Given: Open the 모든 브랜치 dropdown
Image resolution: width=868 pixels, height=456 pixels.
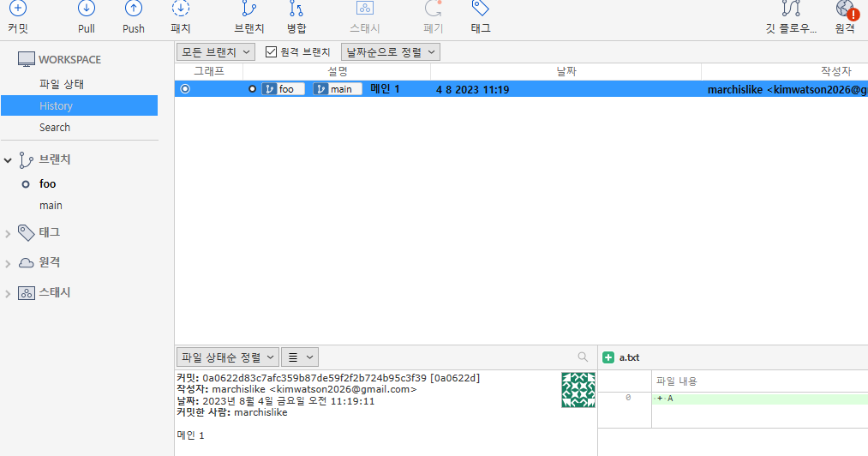Looking at the screenshot, I should 215,51.
